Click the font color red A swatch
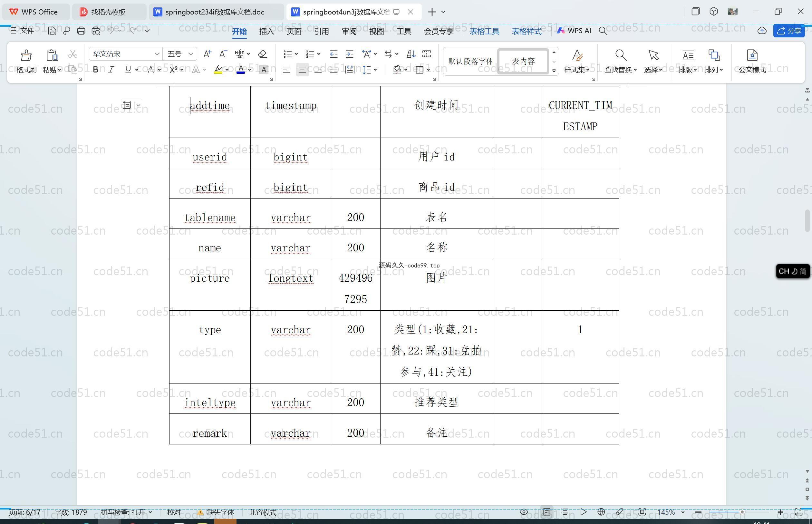Screen dimensions: 812x524 tap(240, 70)
